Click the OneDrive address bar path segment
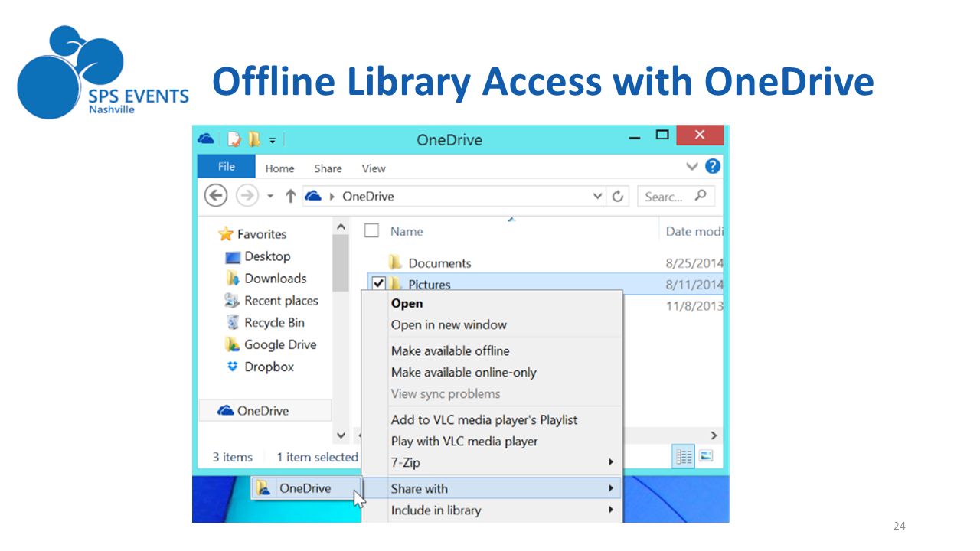 [x=367, y=196]
